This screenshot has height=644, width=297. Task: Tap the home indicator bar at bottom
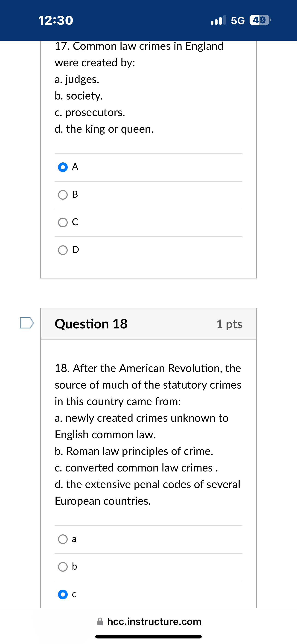coord(148,636)
